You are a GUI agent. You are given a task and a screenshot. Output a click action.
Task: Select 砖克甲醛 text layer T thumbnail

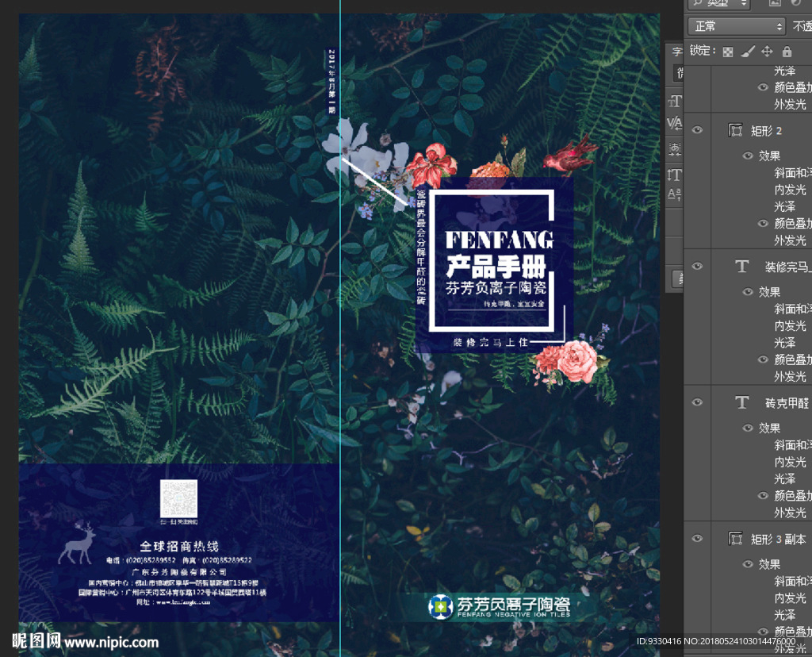pyautogui.click(x=741, y=402)
